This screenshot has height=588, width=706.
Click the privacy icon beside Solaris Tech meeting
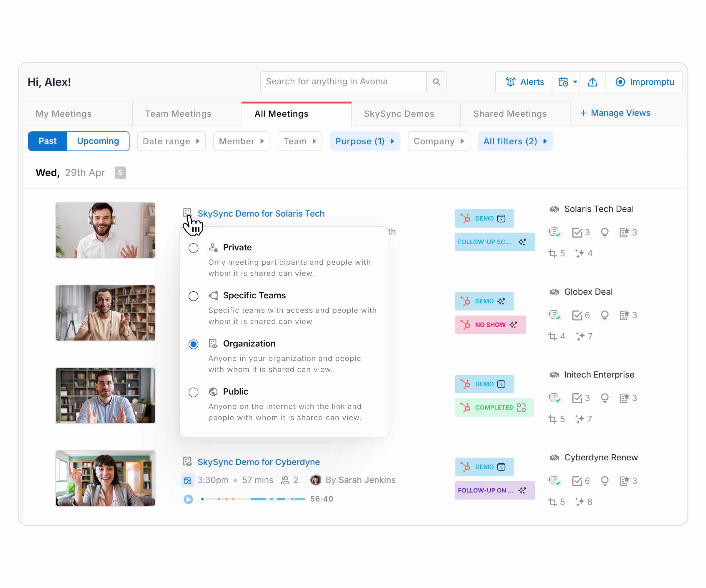[187, 213]
